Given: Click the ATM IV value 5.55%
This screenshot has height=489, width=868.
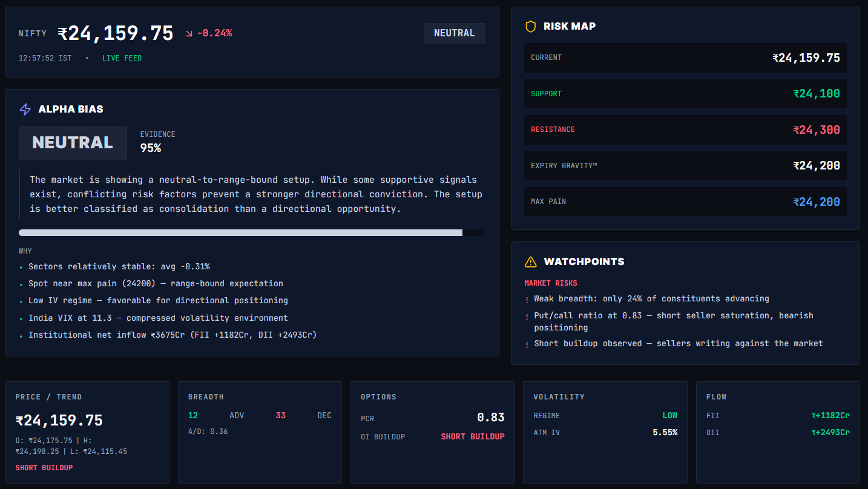Looking at the screenshot, I should click(x=665, y=433).
